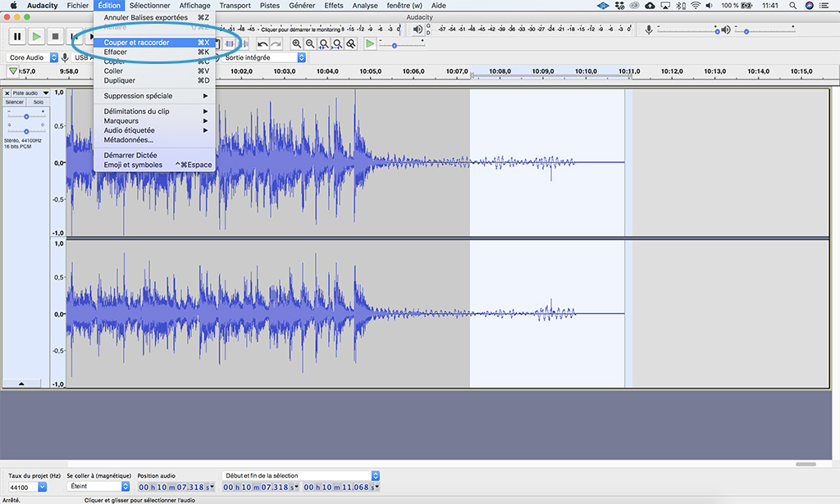
Task: Open the Se coller à Éteint dropdown
Action: coord(98,486)
